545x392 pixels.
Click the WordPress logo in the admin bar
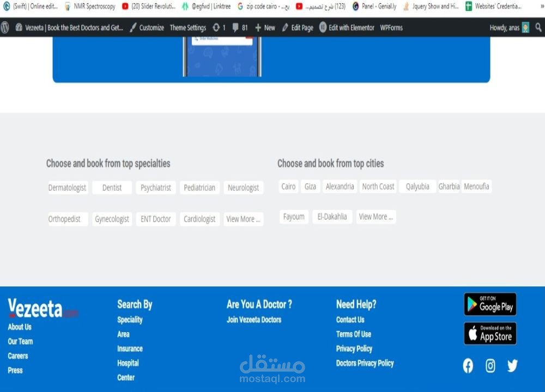pos(5,27)
